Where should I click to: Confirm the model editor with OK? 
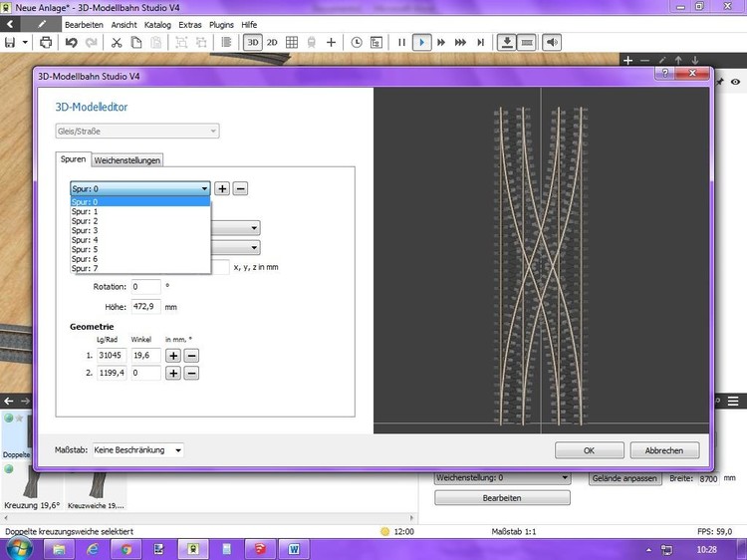point(589,450)
